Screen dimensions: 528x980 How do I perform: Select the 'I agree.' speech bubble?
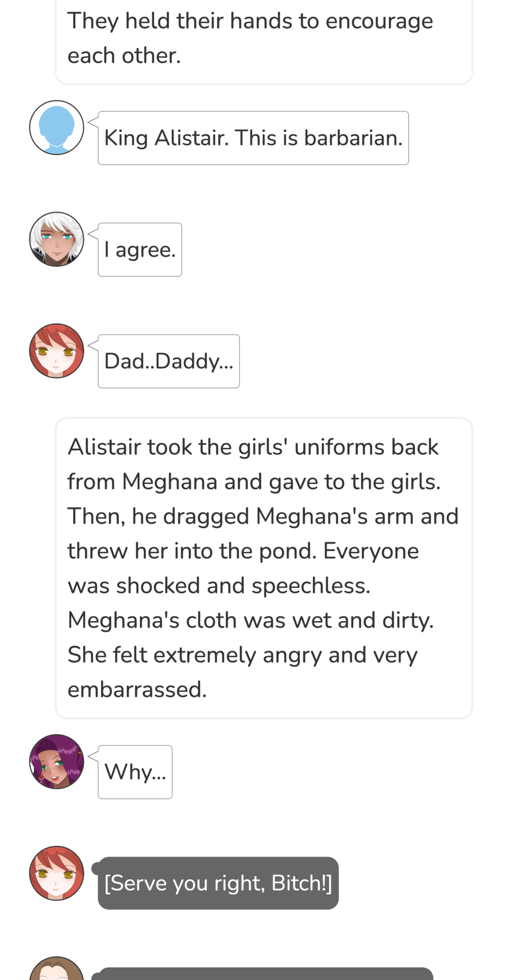pos(140,250)
